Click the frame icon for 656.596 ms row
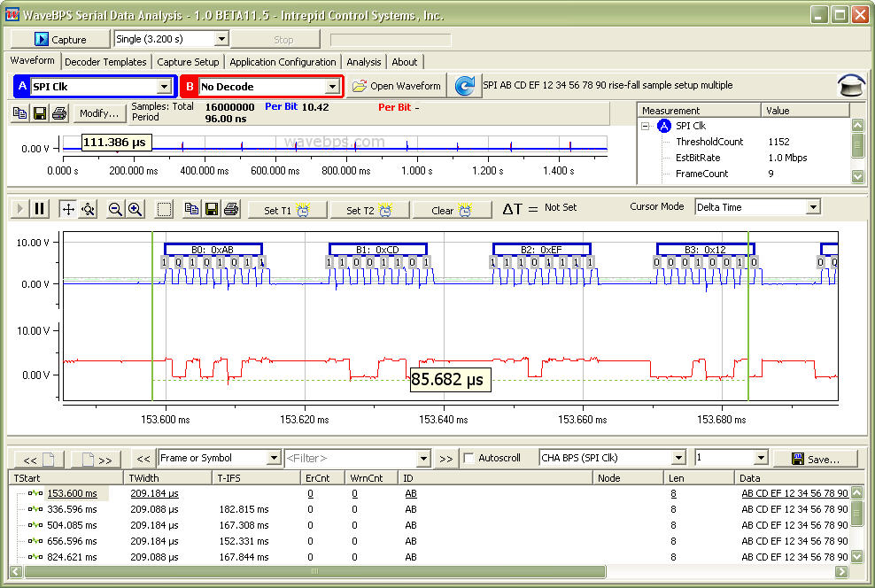The image size is (875, 588). point(35,541)
